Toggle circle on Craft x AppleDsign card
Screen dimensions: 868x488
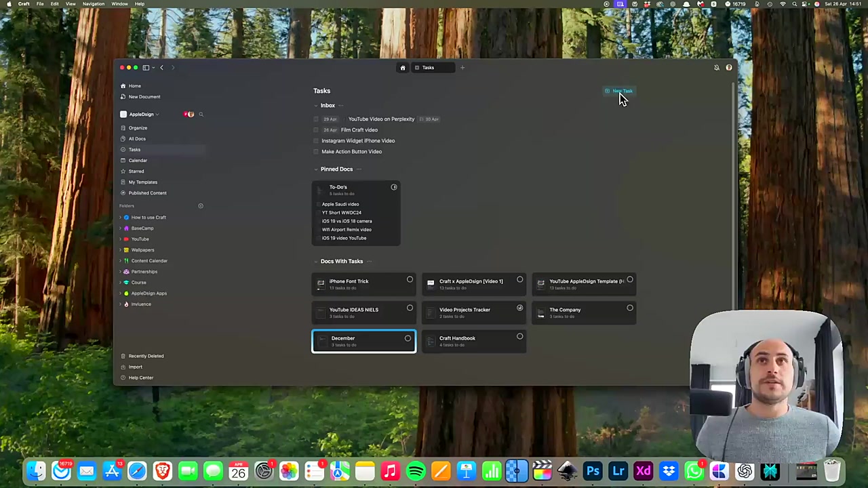[519, 280]
